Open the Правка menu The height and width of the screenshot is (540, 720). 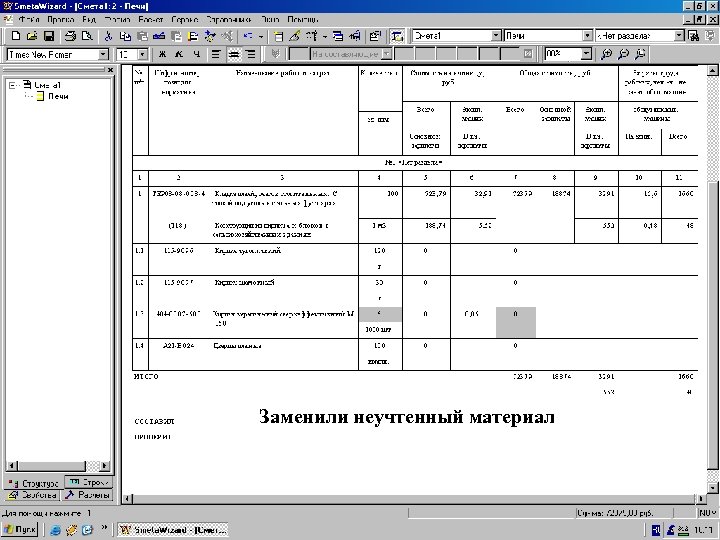click(x=61, y=20)
